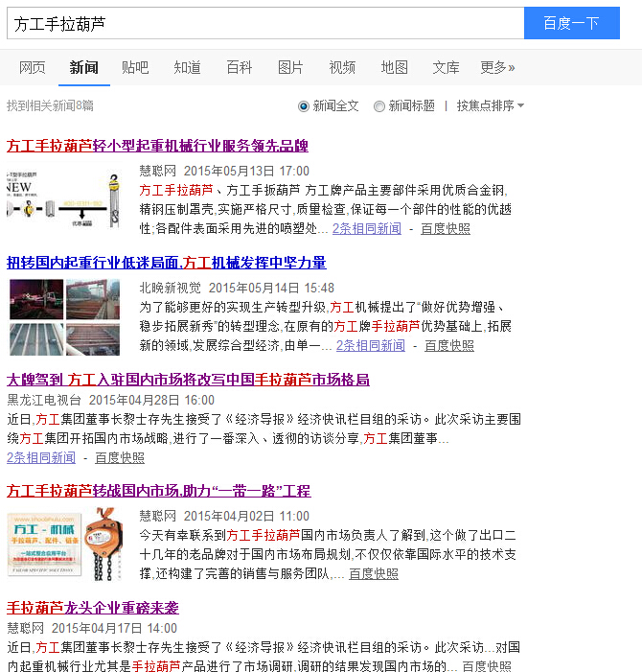Select the 新闻全文 radio button

(x=304, y=105)
